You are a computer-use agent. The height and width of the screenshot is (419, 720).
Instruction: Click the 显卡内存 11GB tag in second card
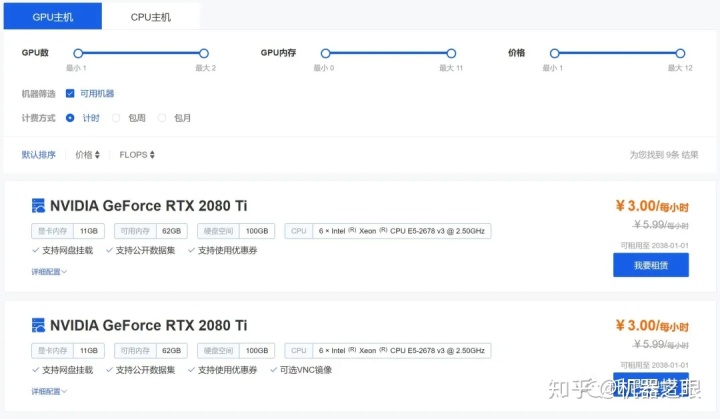68,350
